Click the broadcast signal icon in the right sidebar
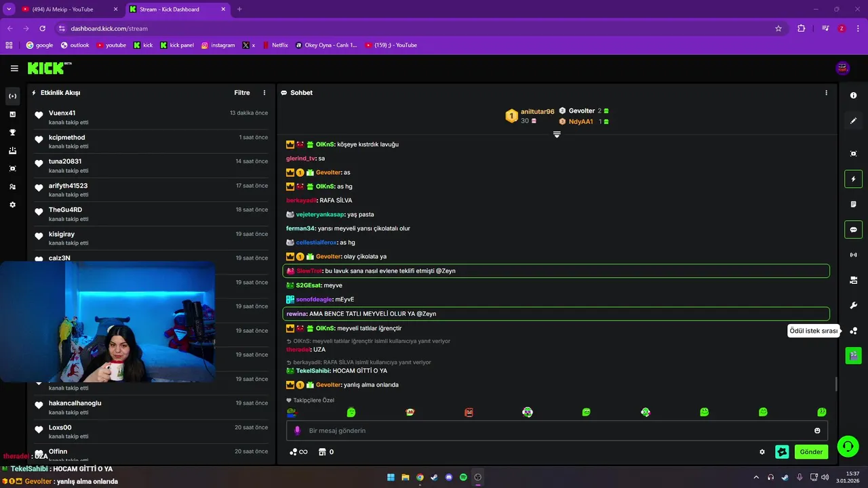The height and width of the screenshot is (488, 868). pyautogui.click(x=853, y=255)
